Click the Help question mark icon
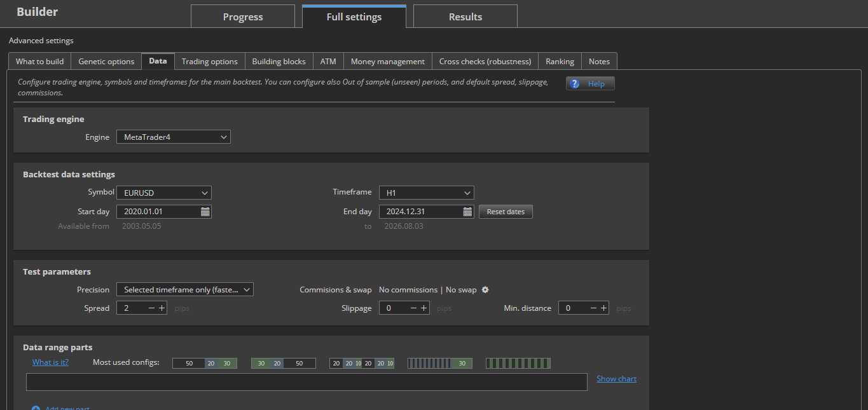Screen dimensions: 868x410 (x=575, y=84)
